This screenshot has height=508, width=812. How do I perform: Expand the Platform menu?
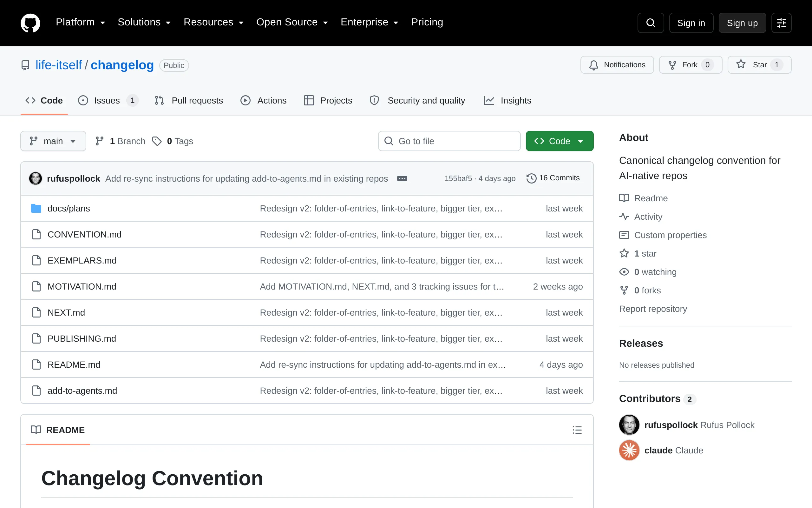coord(81,22)
